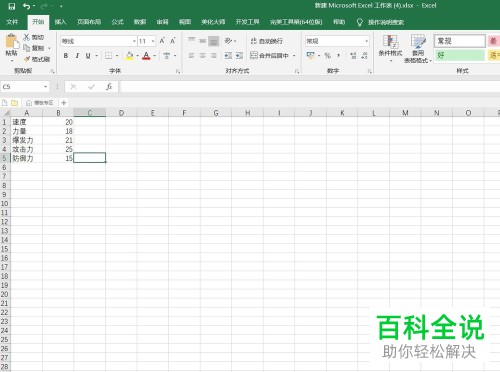Viewport: 500px width, 372px height.
Task: Open font color dropdown arrow
Action: 155,56
